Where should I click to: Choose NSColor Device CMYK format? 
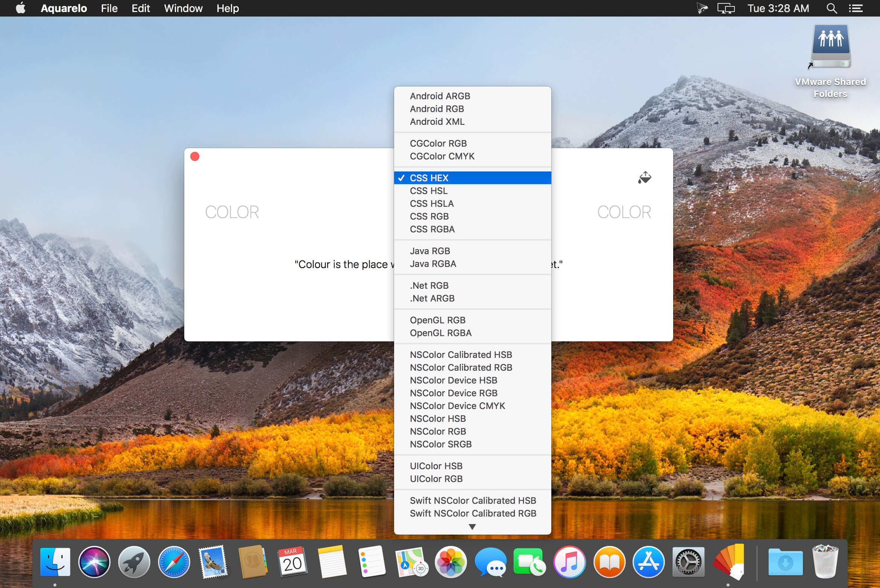[458, 406]
